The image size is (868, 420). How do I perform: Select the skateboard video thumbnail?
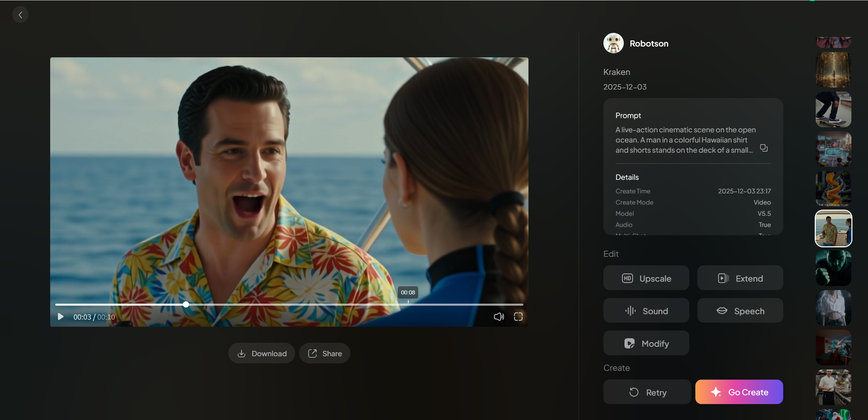coord(833,110)
